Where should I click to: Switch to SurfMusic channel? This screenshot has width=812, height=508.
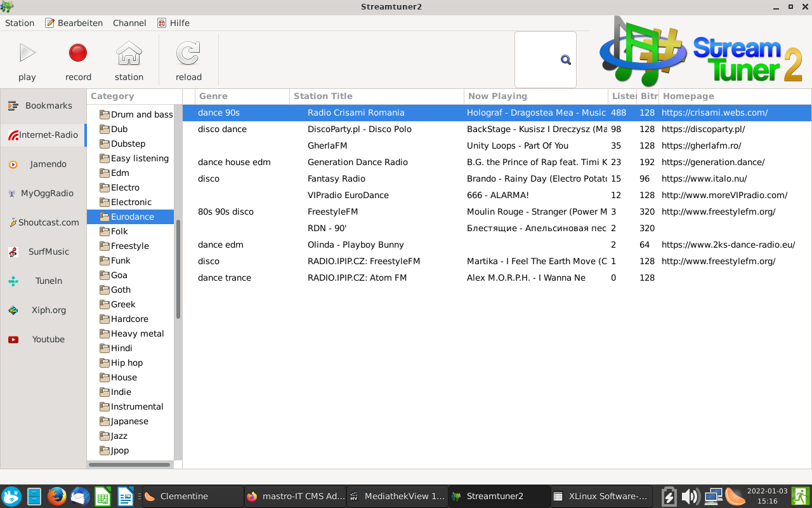(43, 252)
